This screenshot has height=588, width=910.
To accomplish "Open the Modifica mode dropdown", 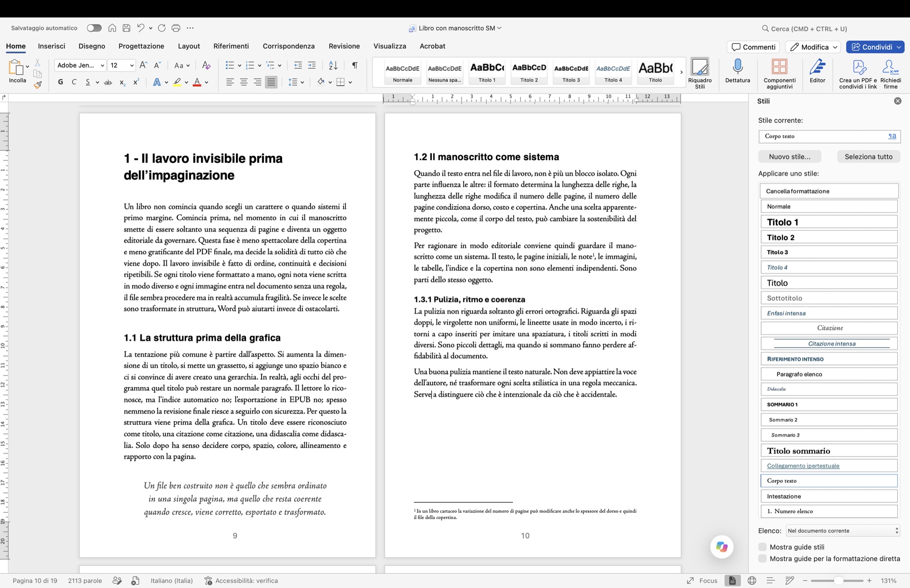I will pos(812,47).
